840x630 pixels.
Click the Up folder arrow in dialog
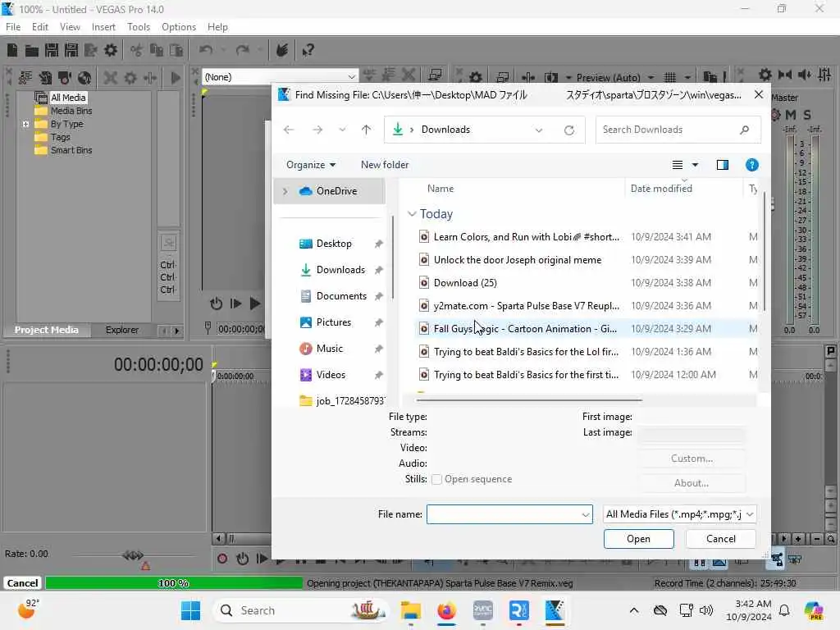point(366,130)
